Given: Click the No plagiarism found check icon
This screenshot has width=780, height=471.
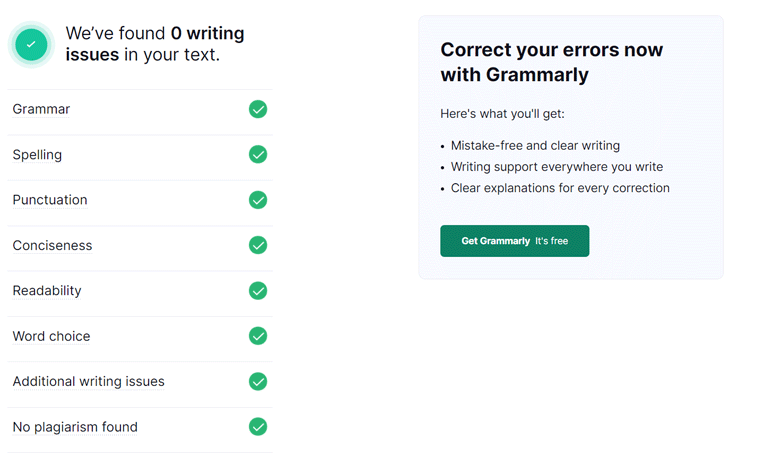Looking at the screenshot, I should 258,427.
